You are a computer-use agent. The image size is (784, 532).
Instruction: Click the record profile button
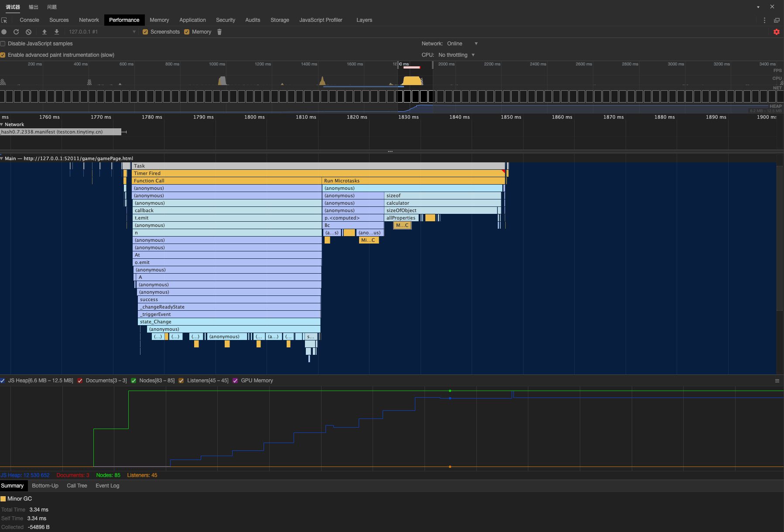click(4, 32)
